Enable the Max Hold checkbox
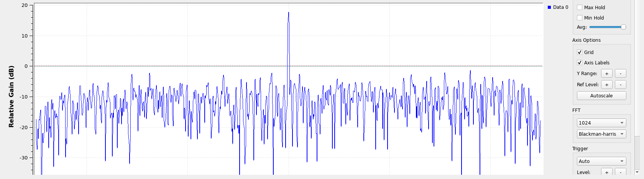Screen dimensions: 644x179 tap(580, 7)
